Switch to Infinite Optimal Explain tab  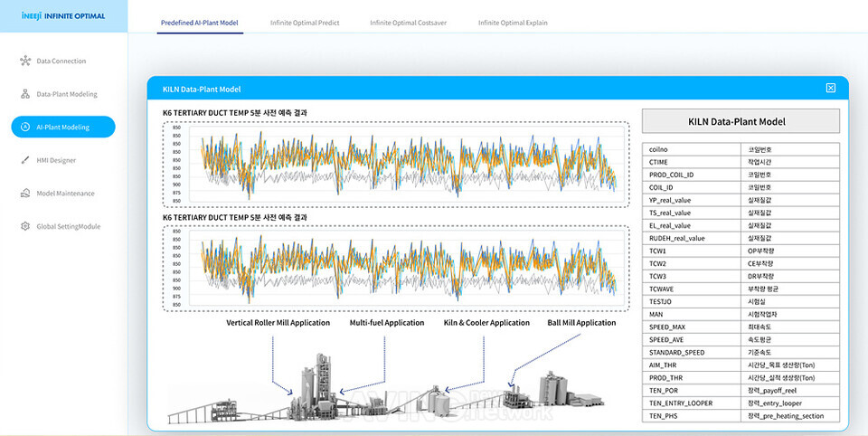pyautogui.click(x=514, y=23)
